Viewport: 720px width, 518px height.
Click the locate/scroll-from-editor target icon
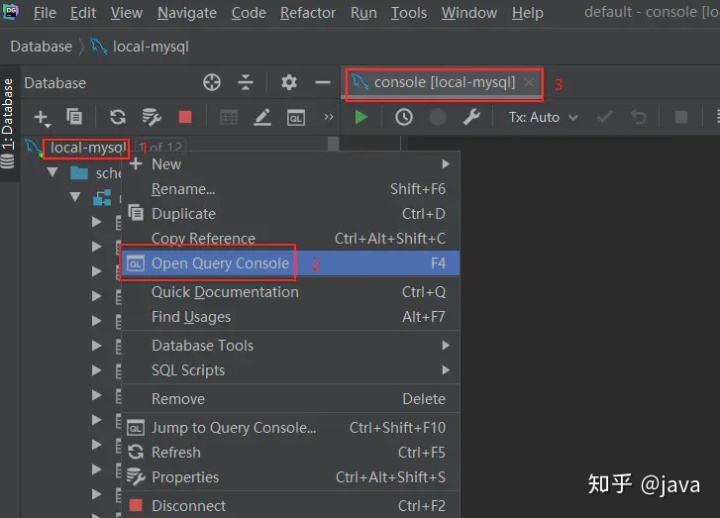tap(212, 83)
